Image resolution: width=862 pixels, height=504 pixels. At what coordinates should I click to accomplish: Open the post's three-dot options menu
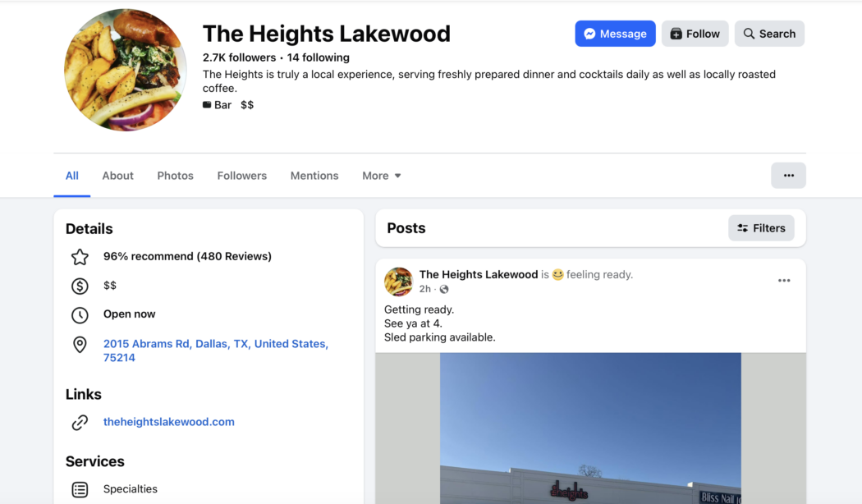point(784,281)
